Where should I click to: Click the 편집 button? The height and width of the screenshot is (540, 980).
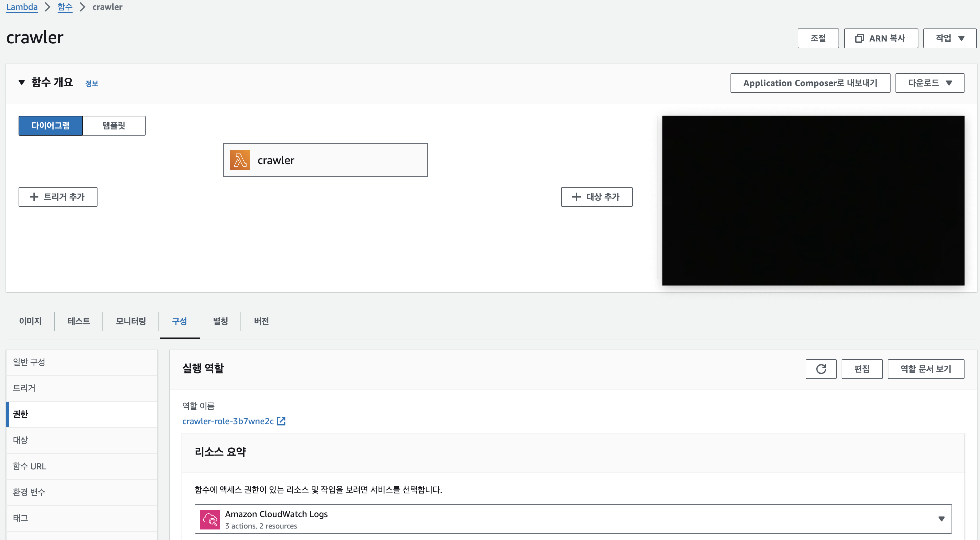click(x=862, y=369)
